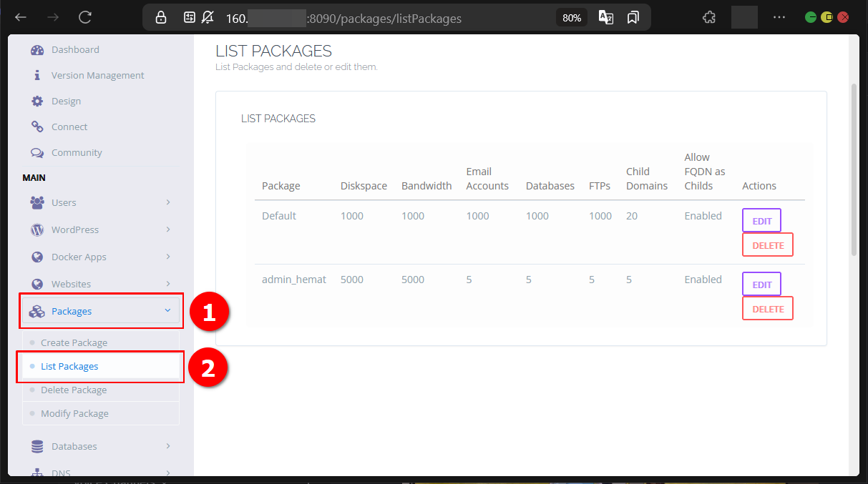Viewport: 868px width, 484px height.
Task: Open the Dashboard icon in the sidebar
Action: coord(37,50)
